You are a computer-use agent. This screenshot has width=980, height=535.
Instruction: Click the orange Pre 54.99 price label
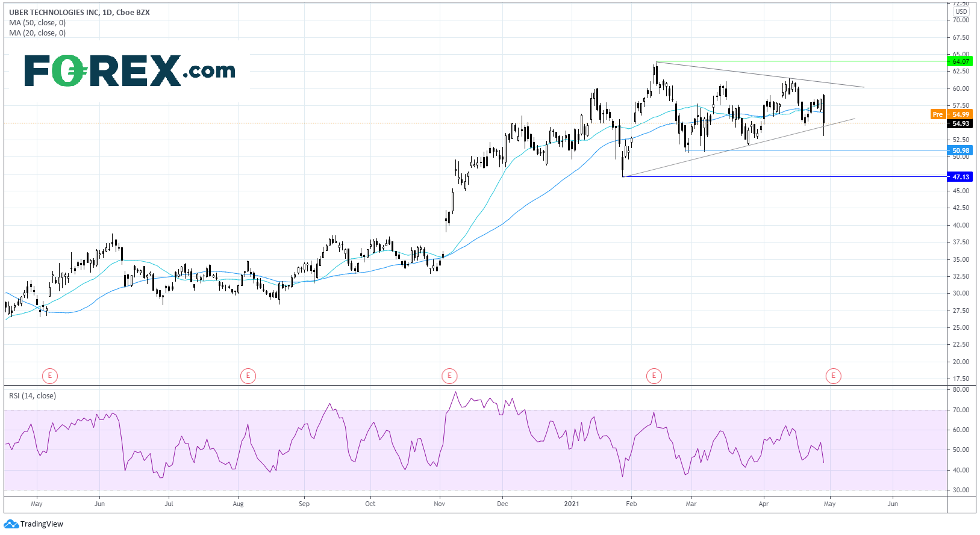click(951, 114)
